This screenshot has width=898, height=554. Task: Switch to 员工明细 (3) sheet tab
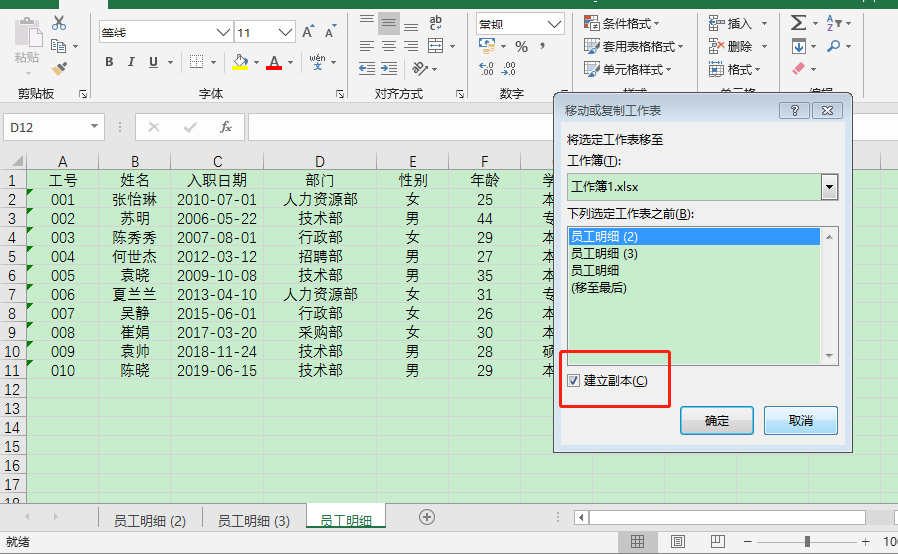[x=254, y=520]
